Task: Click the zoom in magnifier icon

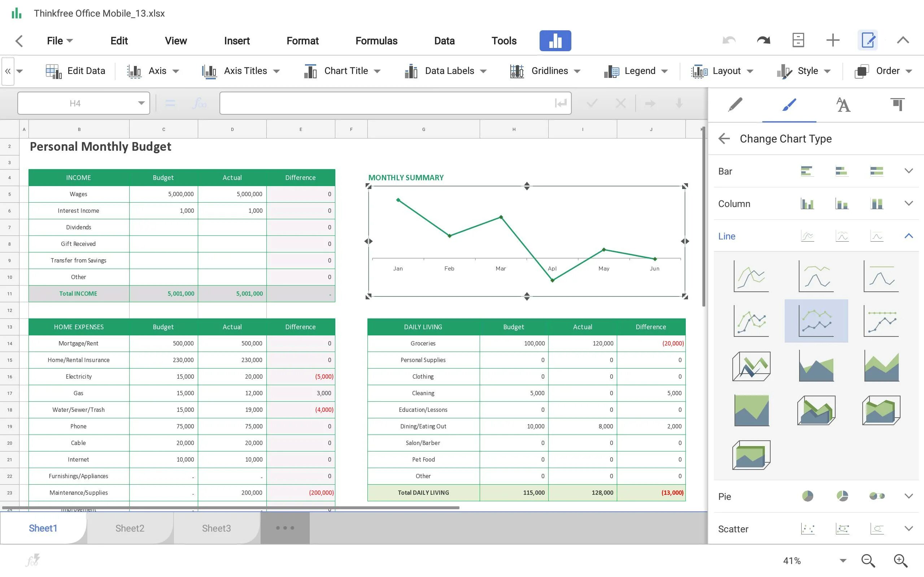Action: pos(900,560)
